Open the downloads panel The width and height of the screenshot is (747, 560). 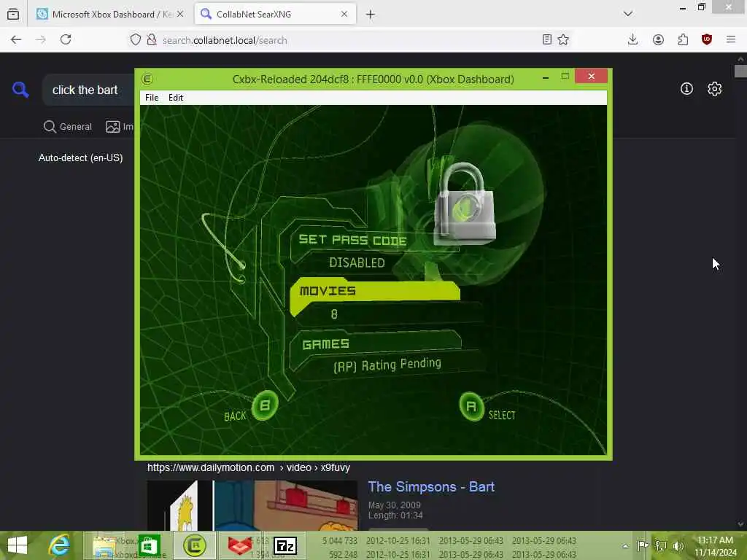(632, 40)
